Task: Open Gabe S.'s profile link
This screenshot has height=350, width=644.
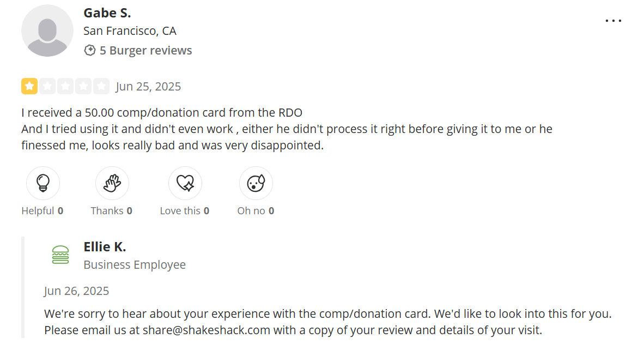Action: pos(107,13)
